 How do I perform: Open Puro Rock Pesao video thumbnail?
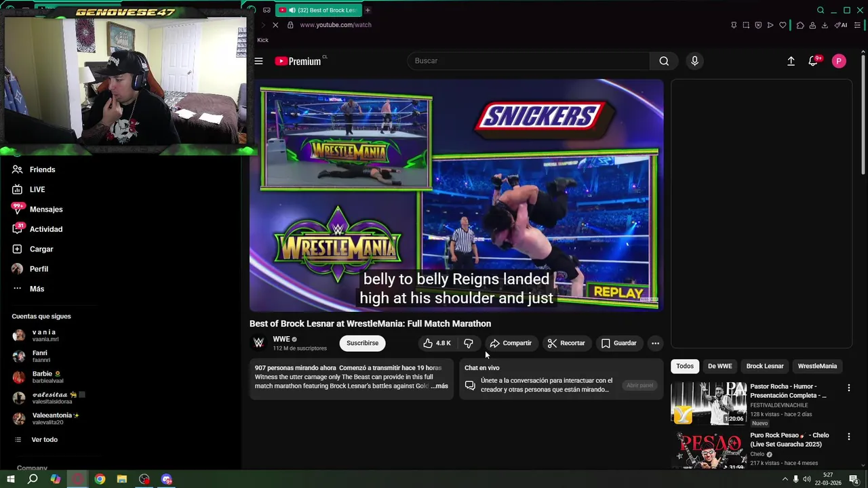[709, 450]
